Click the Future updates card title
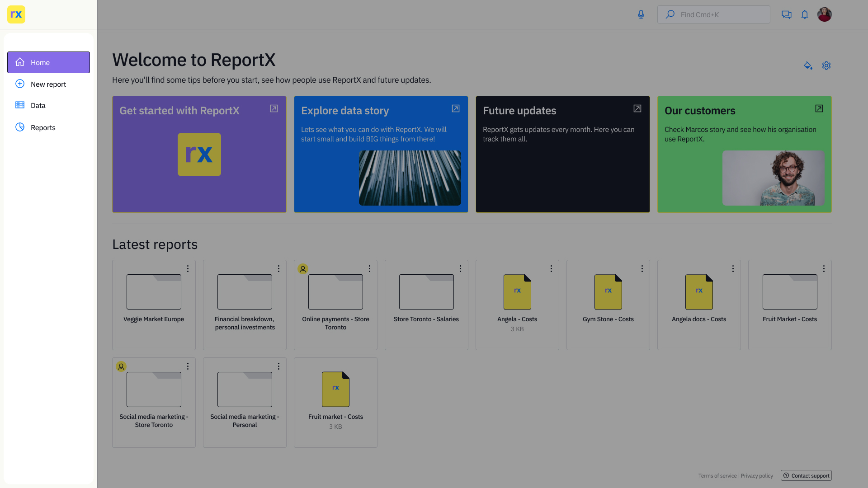This screenshot has height=488, width=868. (519, 111)
